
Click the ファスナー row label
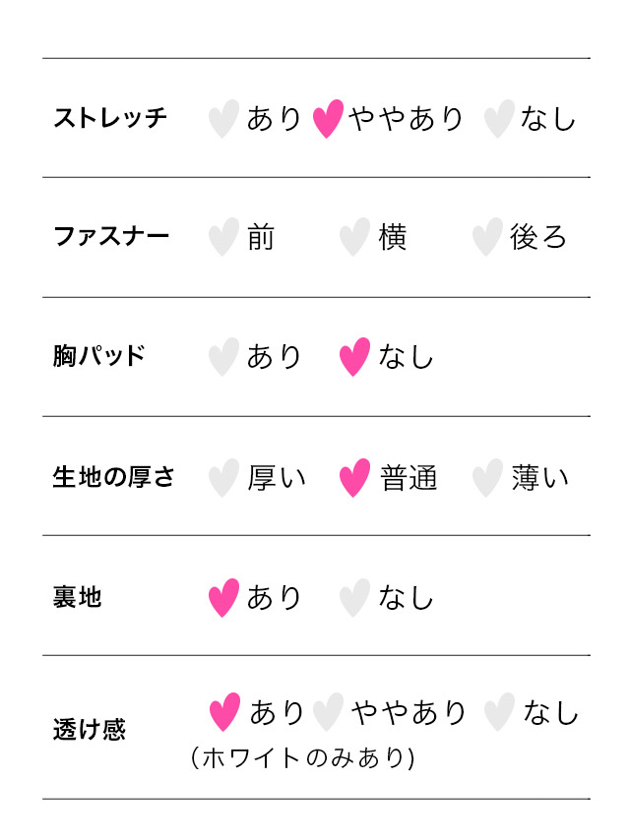pos(110,237)
